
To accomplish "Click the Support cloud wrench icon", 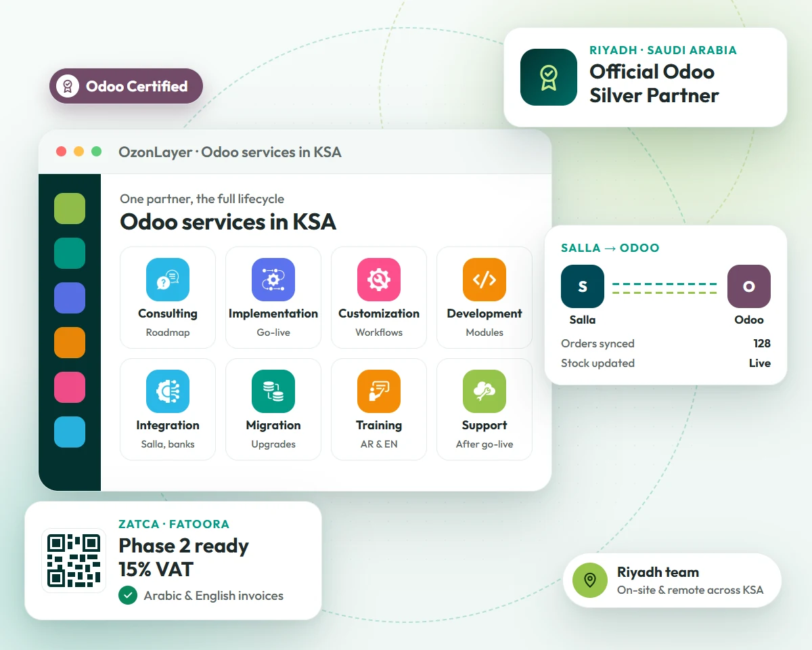I will point(484,391).
